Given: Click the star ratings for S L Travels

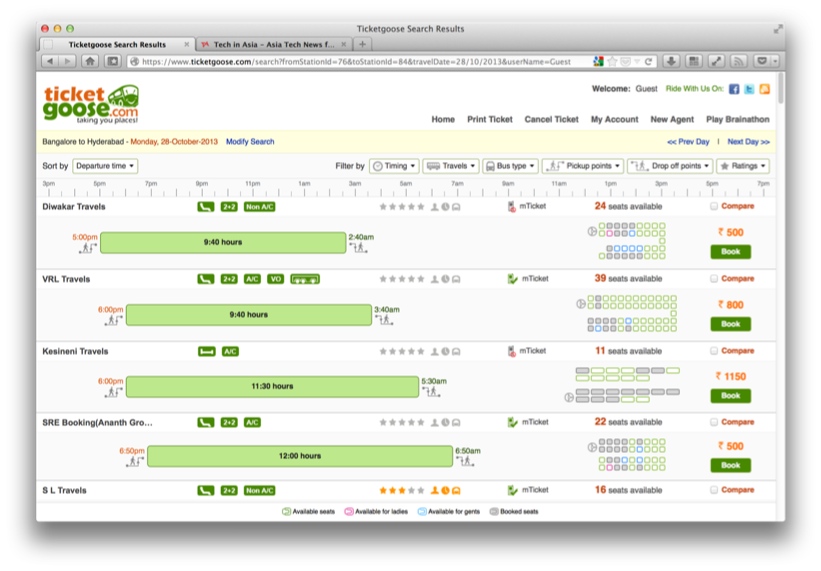Looking at the screenshot, I should point(402,490).
